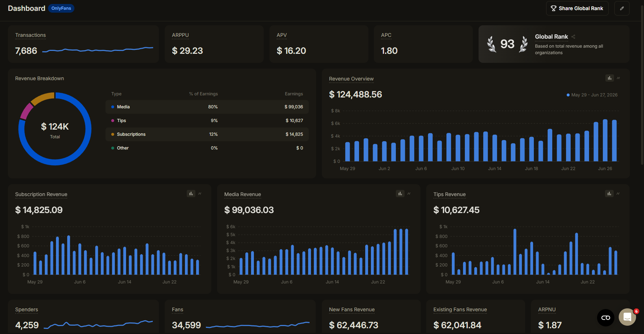Select the Subscriptions row in breakdown table
The height and width of the screenshot is (334, 644).
207,134
